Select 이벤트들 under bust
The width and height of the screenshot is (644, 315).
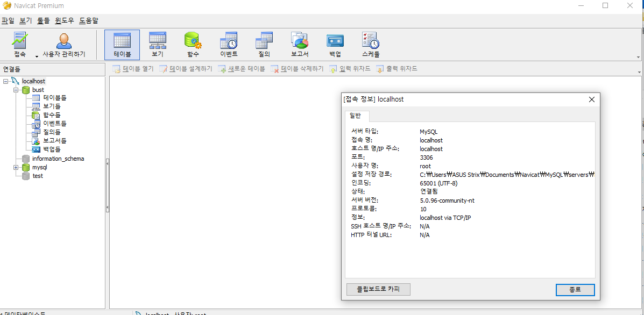[55, 124]
